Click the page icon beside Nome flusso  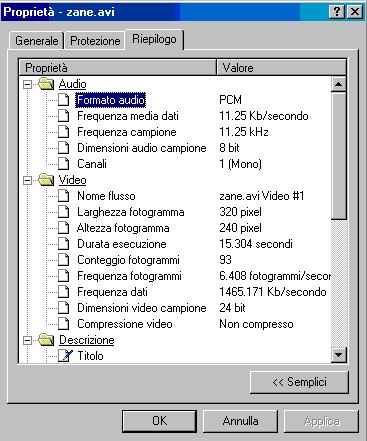(x=64, y=196)
